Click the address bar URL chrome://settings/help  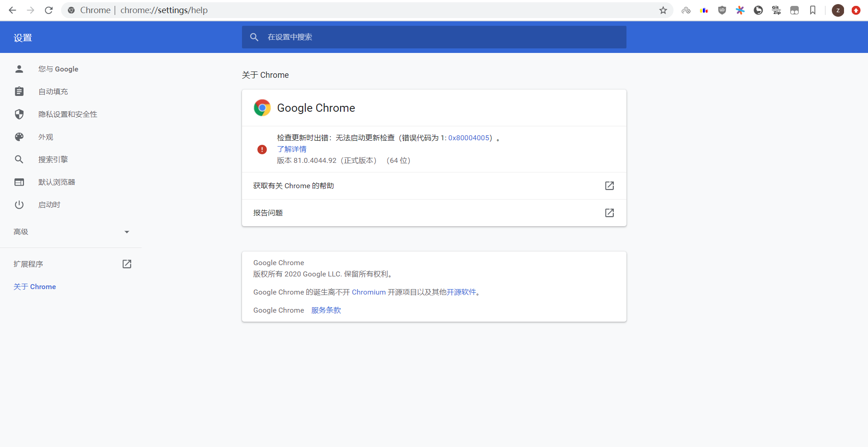[164, 10]
